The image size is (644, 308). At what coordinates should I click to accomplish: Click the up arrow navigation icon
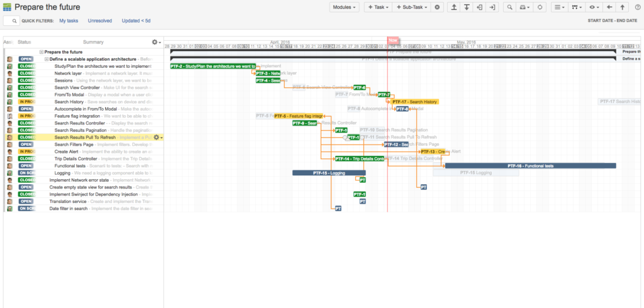pos(622,7)
